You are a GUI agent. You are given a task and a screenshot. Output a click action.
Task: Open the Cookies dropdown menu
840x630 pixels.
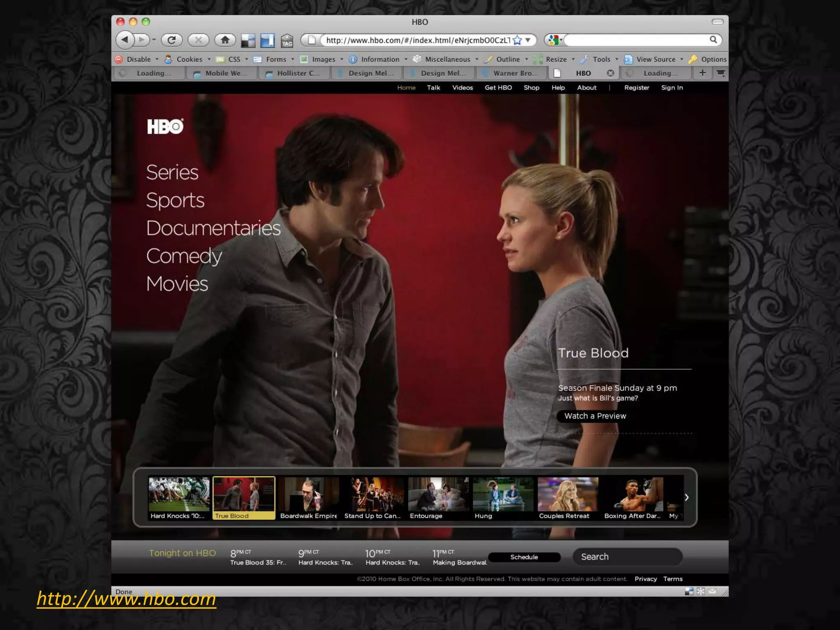point(189,59)
